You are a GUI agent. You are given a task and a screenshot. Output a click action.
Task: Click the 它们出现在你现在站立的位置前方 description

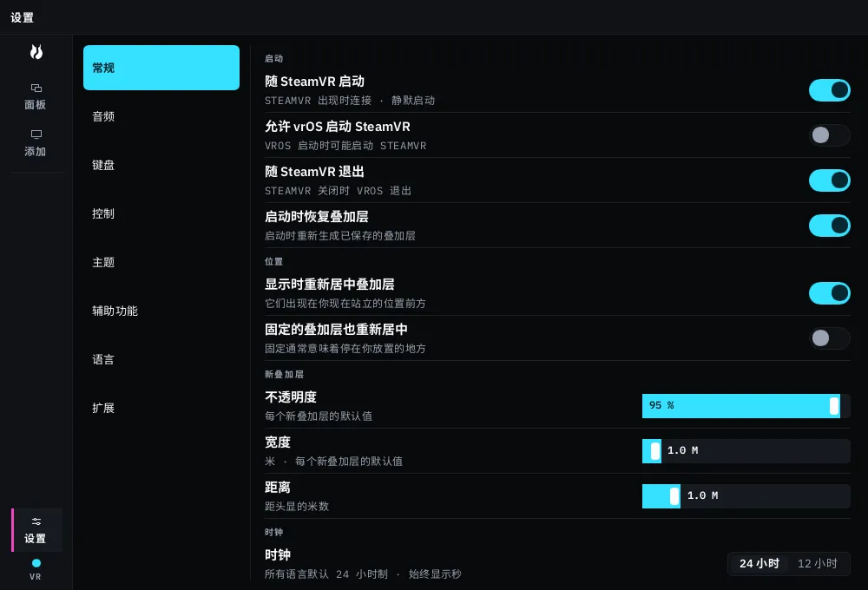(x=345, y=304)
